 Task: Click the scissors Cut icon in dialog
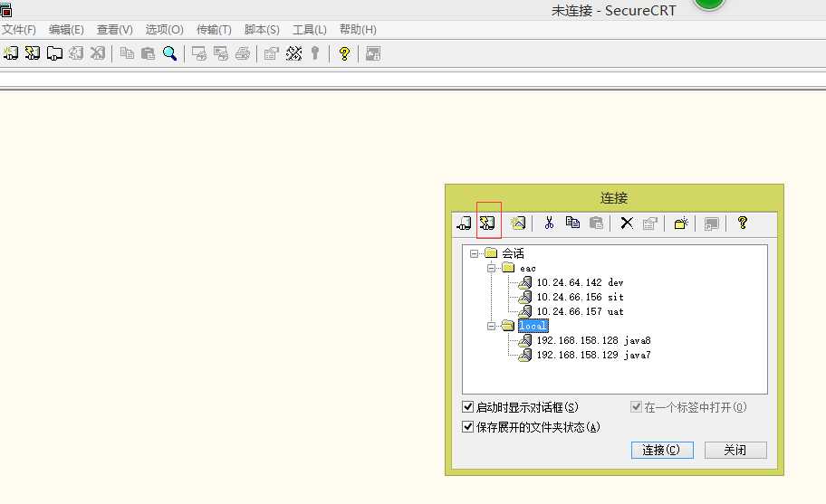[549, 223]
